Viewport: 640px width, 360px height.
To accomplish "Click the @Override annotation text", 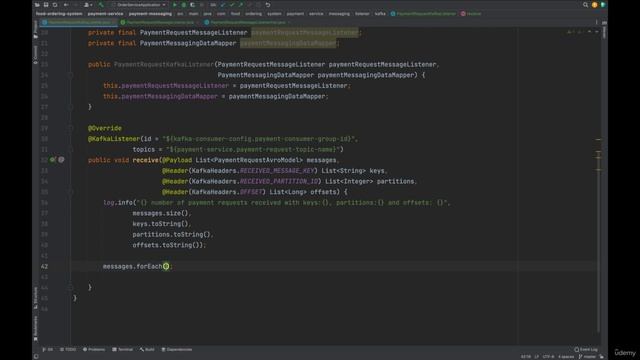I will click(x=104, y=128).
